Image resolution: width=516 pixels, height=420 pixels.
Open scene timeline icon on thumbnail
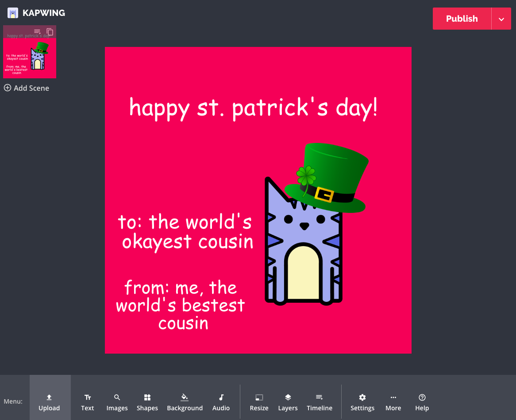click(x=38, y=32)
